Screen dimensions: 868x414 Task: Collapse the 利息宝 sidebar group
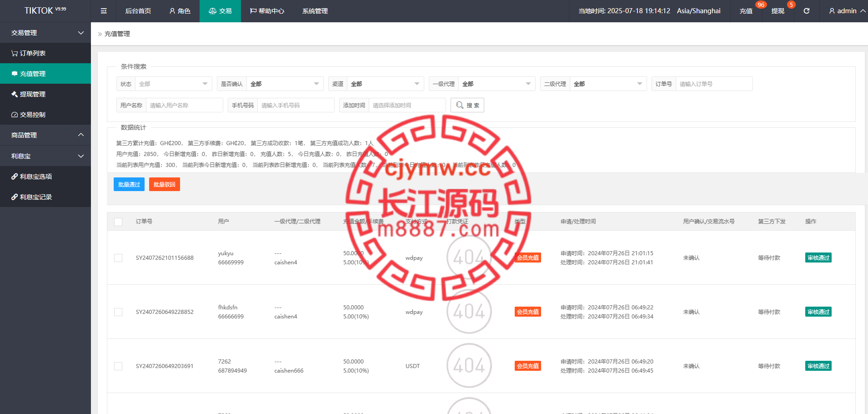point(45,156)
